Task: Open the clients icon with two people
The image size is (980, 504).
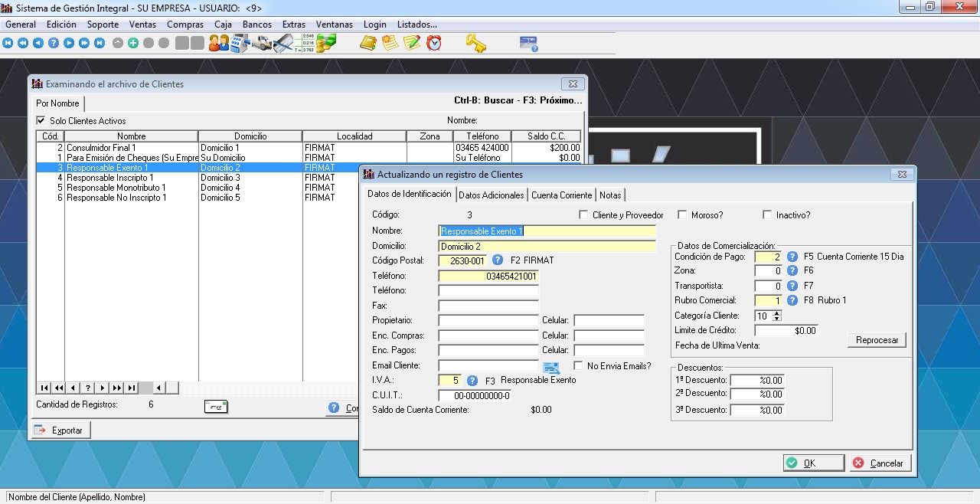Action: [219, 43]
